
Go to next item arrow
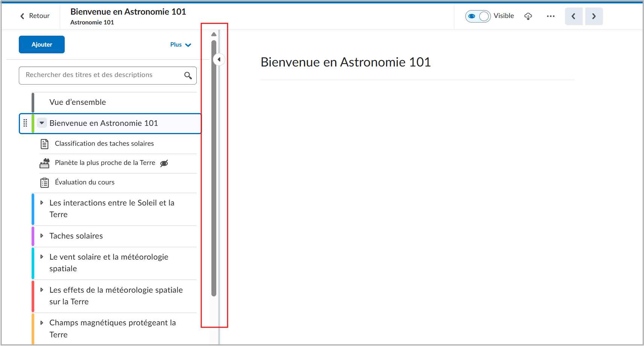click(x=594, y=16)
